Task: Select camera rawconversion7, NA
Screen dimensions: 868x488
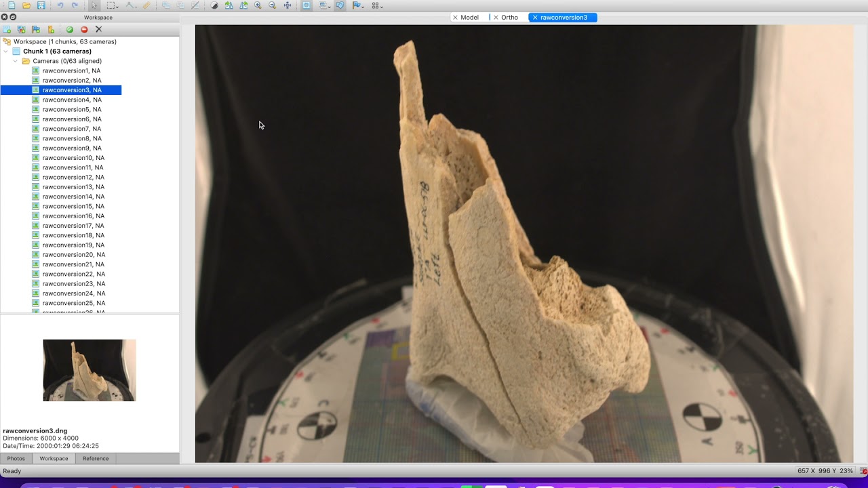Action: (x=72, y=129)
